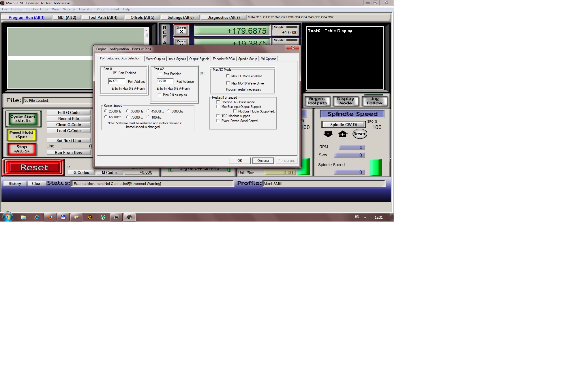The height and width of the screenshot is (392, 583).
Task: Click the Zero X axis button
Action: point(181,30)
